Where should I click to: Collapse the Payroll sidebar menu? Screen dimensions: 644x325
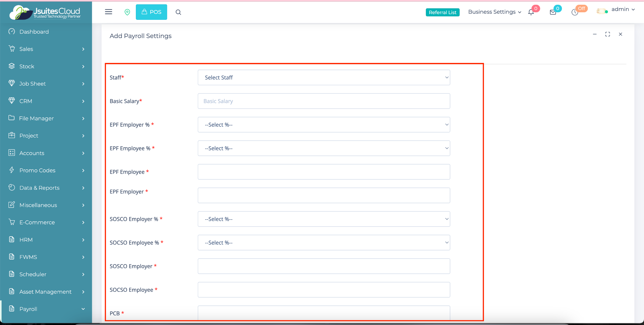[46, 309]
